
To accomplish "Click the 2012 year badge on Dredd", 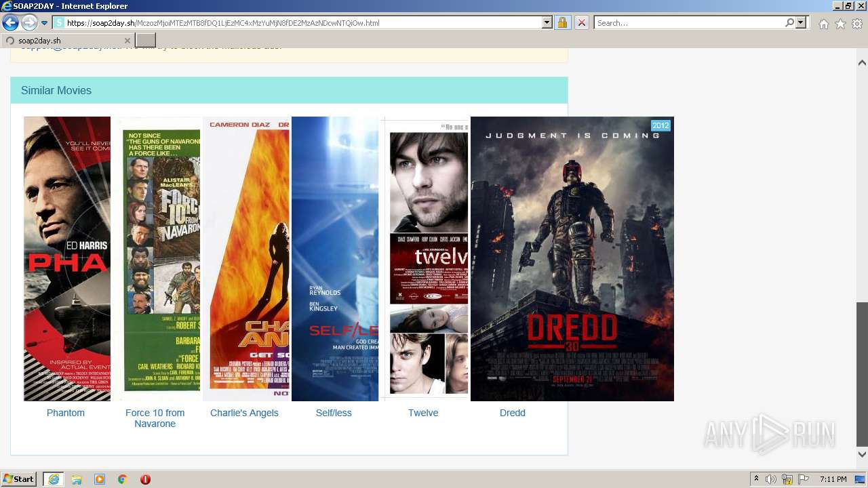I will [660, 125].
